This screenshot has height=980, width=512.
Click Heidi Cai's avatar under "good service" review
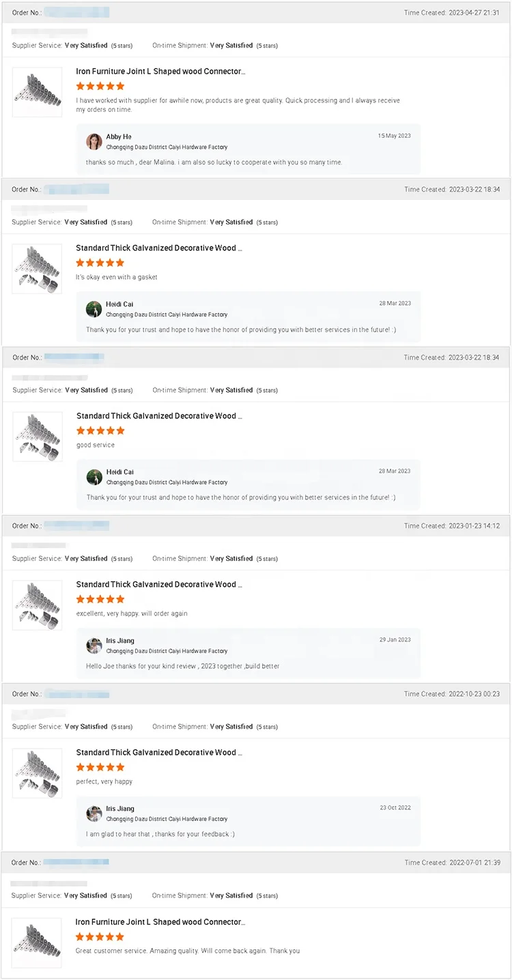[94, 477]
